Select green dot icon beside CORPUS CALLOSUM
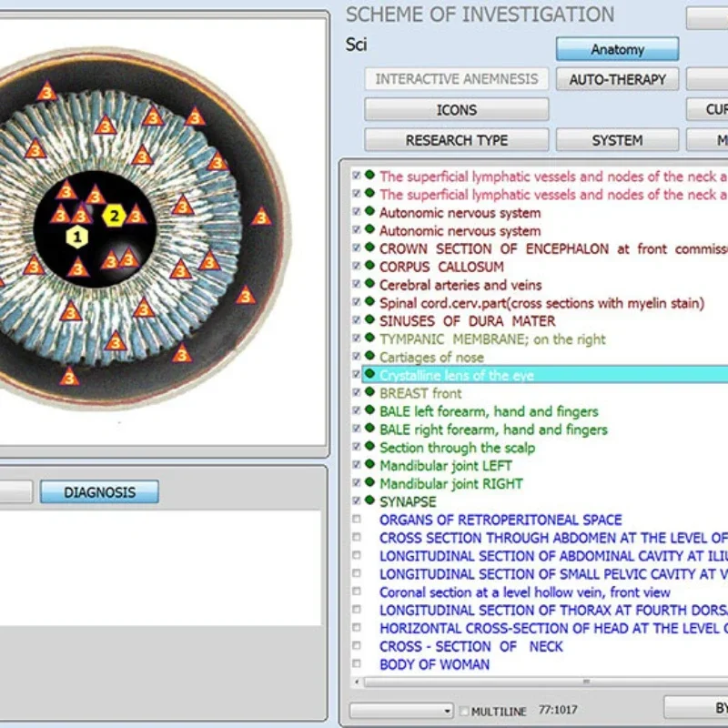This screenshot has width=728, height=728. point(369,265)
